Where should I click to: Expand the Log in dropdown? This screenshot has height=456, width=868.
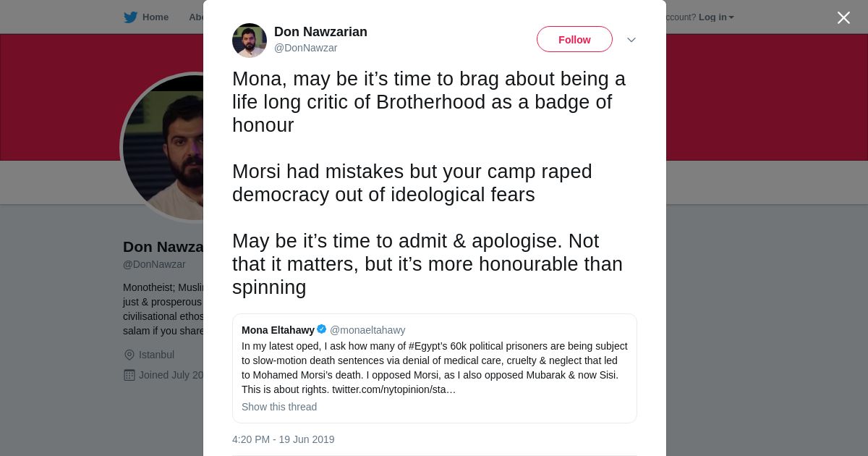715,17
